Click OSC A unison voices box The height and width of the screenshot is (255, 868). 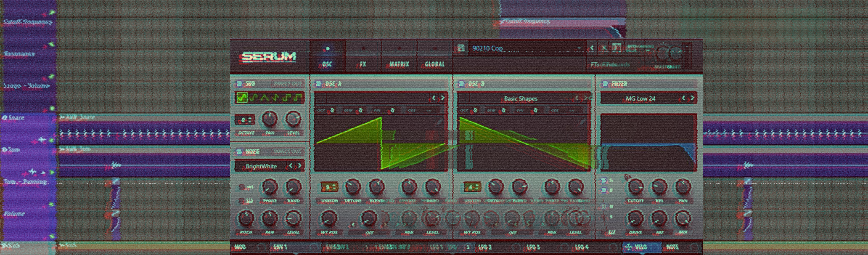coord(329,187)
